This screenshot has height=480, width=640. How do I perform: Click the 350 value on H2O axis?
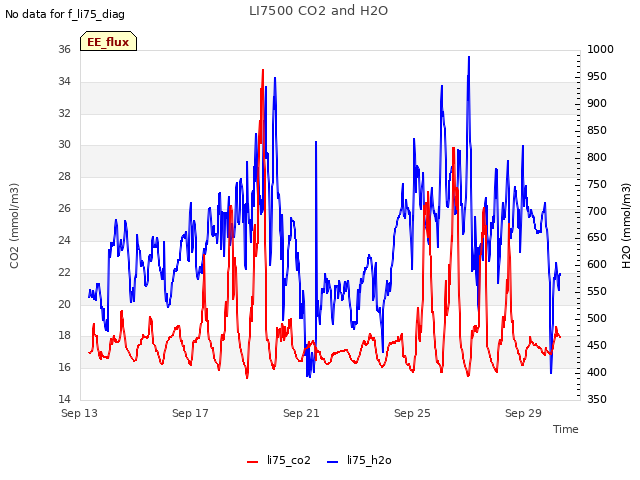tap(597, 399)
